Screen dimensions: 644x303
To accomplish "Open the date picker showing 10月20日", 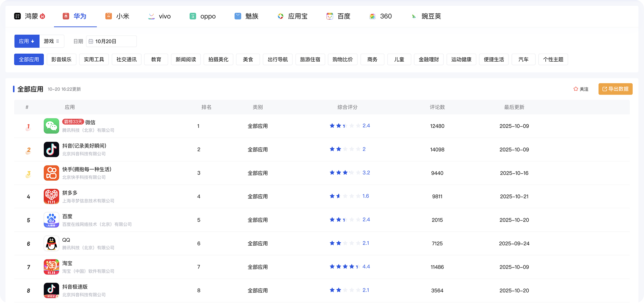I will click(x=111, y=41).
